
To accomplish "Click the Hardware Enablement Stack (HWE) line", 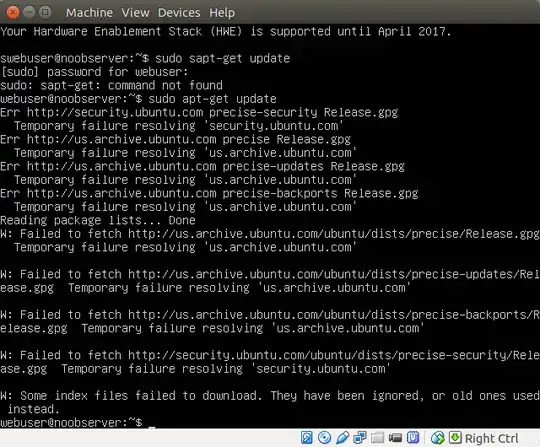I will coord(226,31).
